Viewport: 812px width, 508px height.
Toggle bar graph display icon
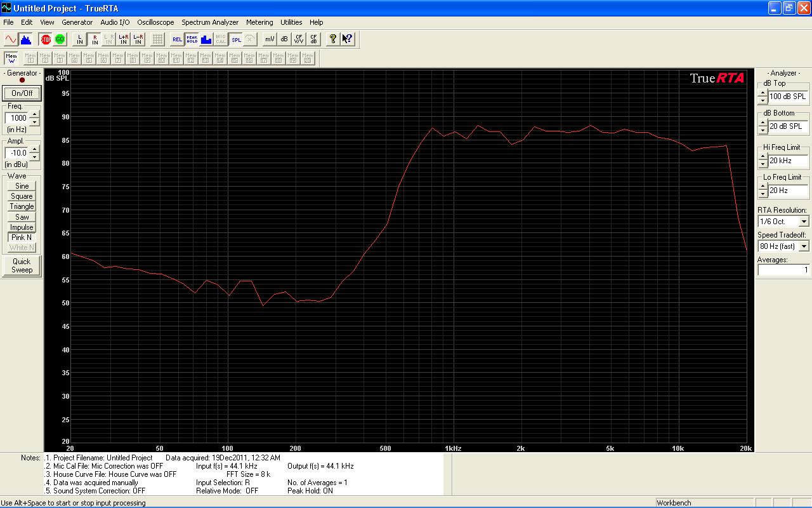pos(206,39)
